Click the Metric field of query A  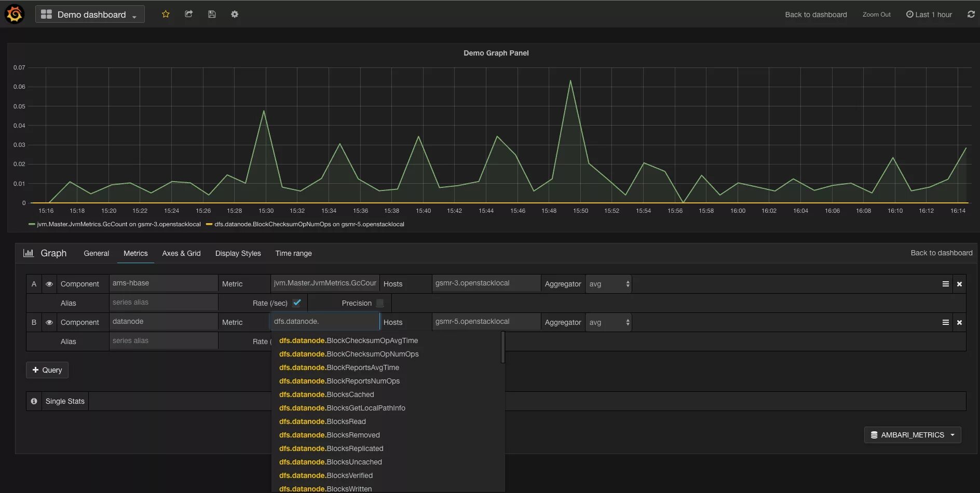click(325, 283)
